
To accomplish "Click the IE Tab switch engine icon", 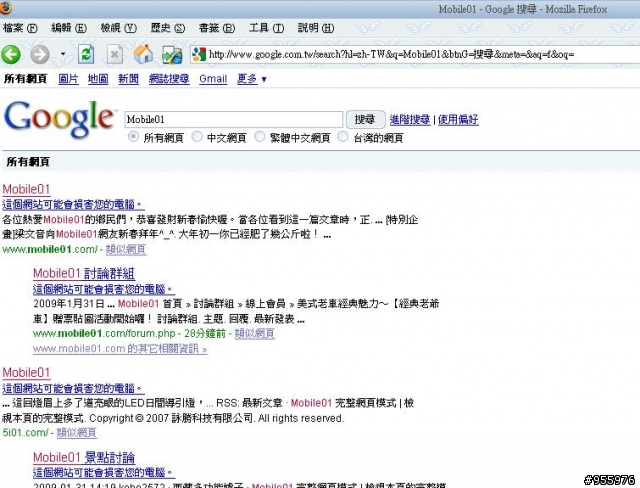I will tap(172, 55).
